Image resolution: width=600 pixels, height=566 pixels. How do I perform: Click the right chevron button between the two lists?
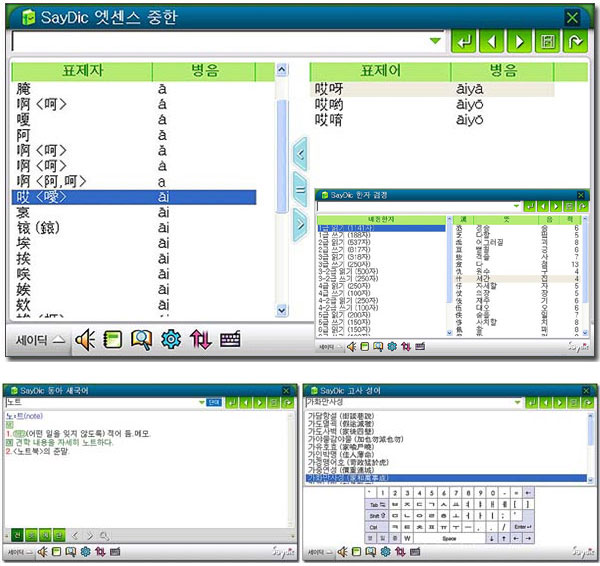tap(300, 225)
